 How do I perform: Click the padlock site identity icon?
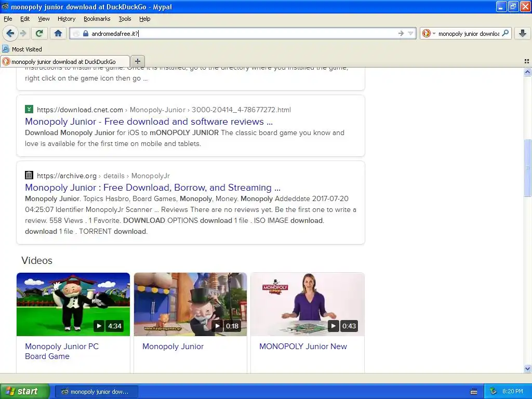pos(86,33)
